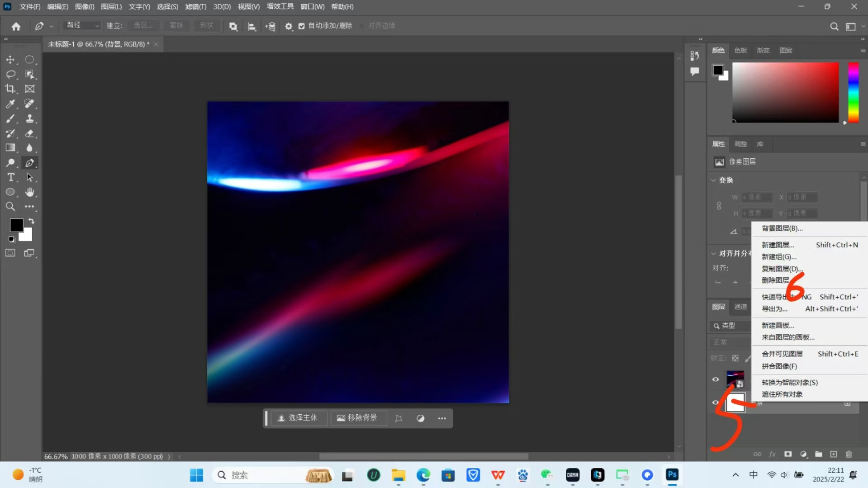The width and height of the screenshot is (868, 488).
Task: Select the Spot Healing Brush tool
Action: click(x=29, y=104)
